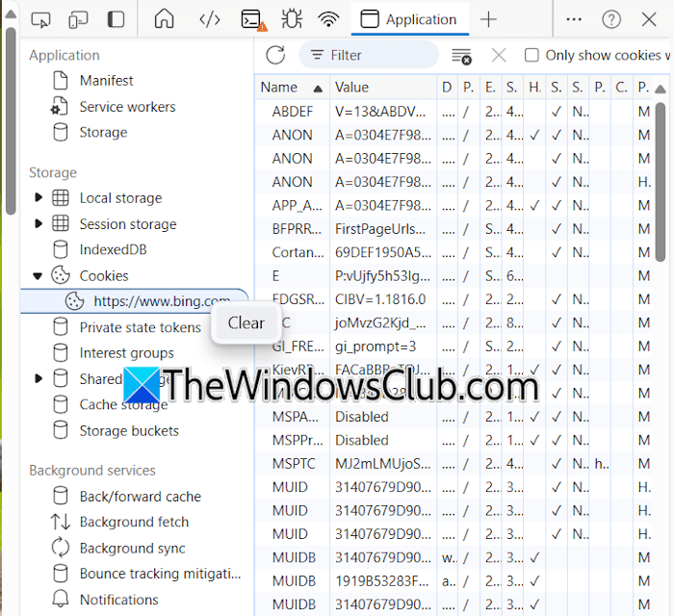Add more tools with plus icon
This screenshot has width=674, height=616.
tap(488, 20)
